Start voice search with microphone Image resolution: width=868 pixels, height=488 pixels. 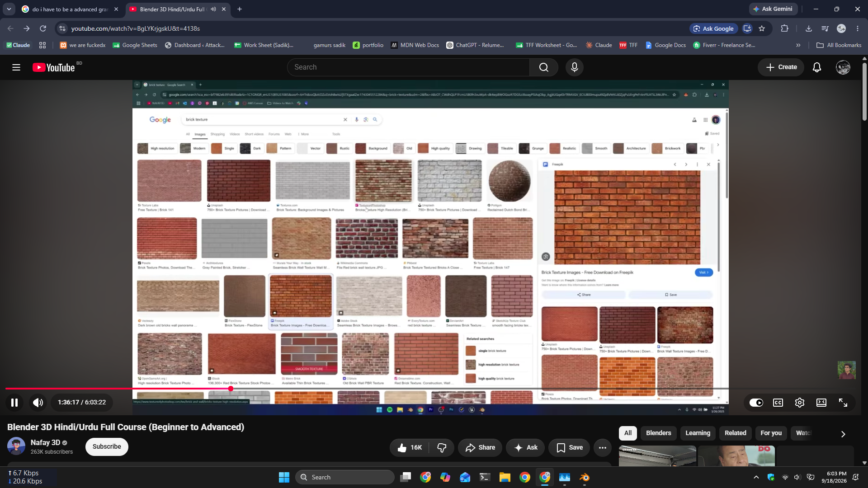coord(575,67)
